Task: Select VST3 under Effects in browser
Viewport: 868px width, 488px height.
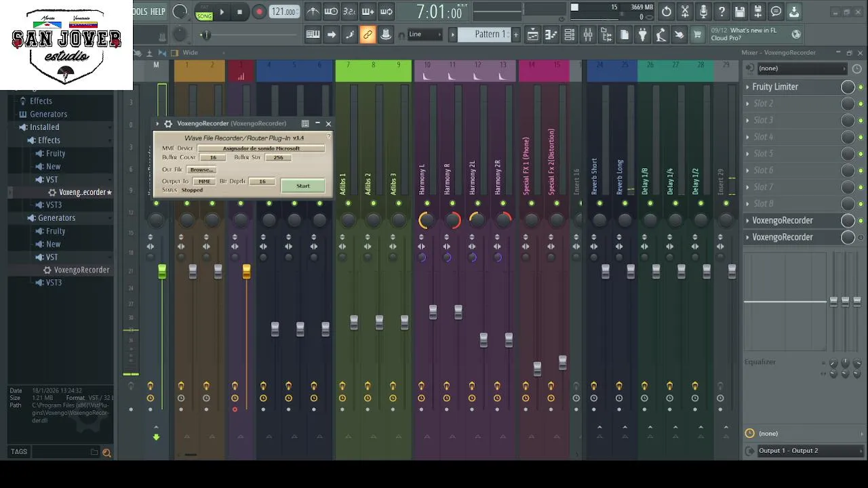Action: (54, 205)
